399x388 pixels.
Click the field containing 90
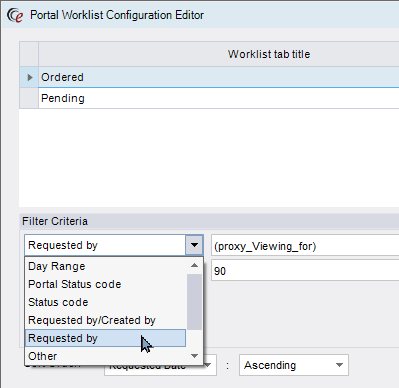(x=305, y=271)
